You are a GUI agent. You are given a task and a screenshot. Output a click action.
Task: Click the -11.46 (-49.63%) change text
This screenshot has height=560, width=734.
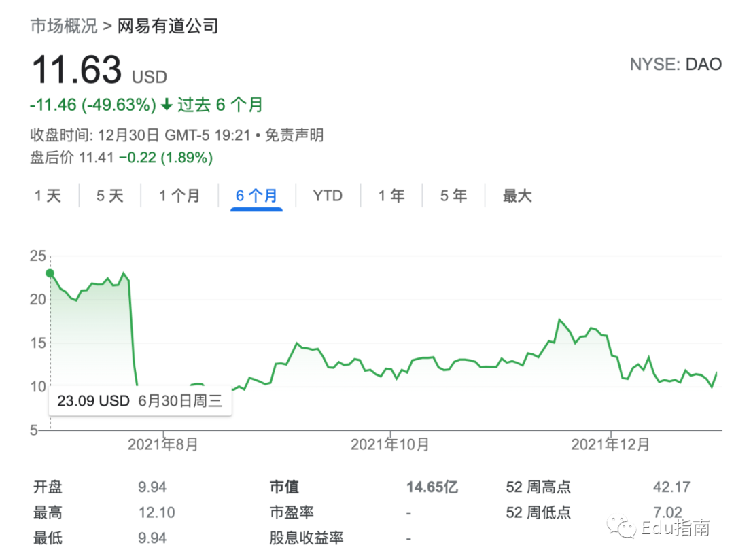[x=92, y=105]
